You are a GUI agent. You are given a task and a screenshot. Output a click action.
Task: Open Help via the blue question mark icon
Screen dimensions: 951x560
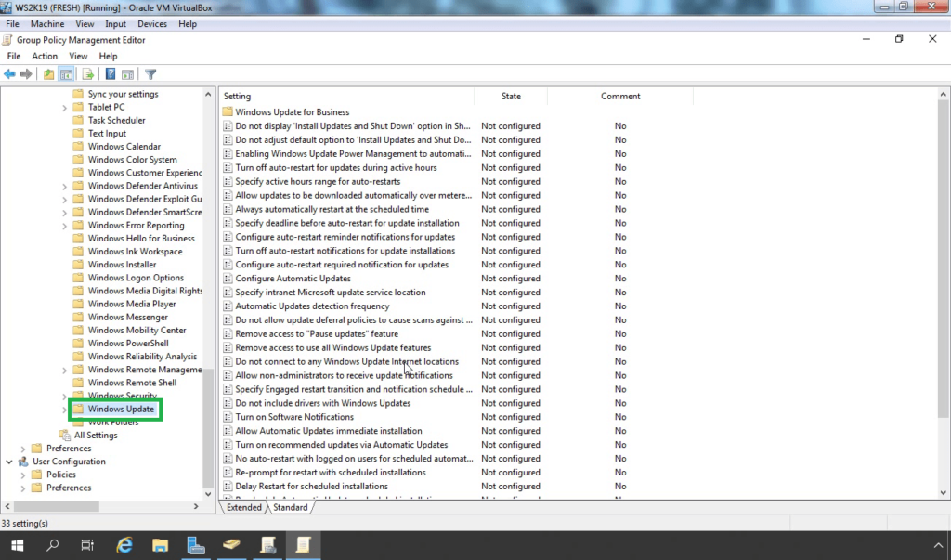[x=111, y=74]
